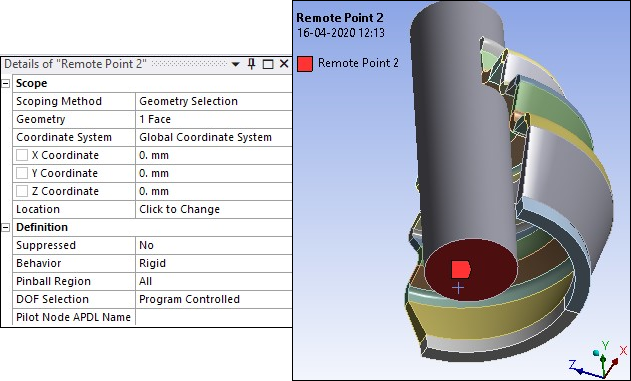Screen dimensions: 631x381
Task: Click the empty Pilot Node APDL Name field
Action: tap(214, 317)
